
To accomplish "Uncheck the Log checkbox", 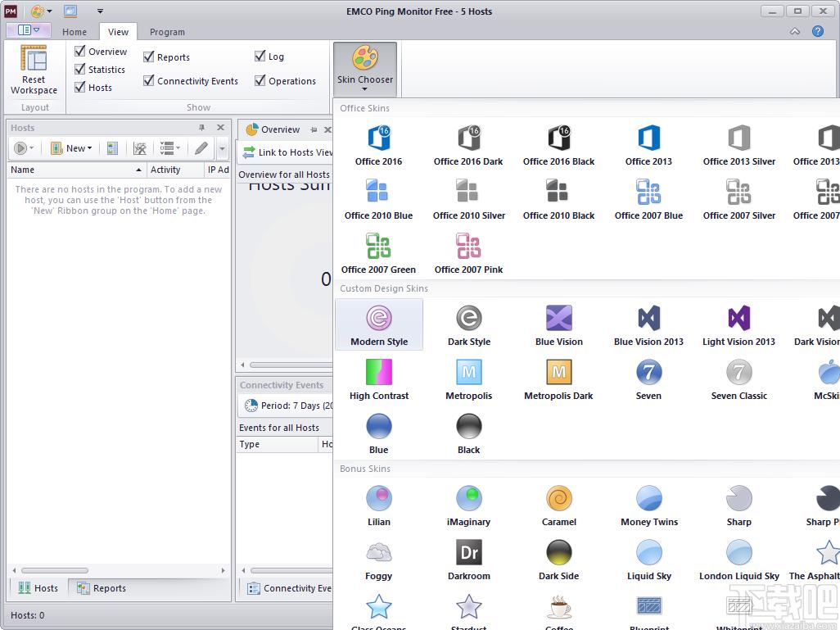I will click(x=260, y=56).
